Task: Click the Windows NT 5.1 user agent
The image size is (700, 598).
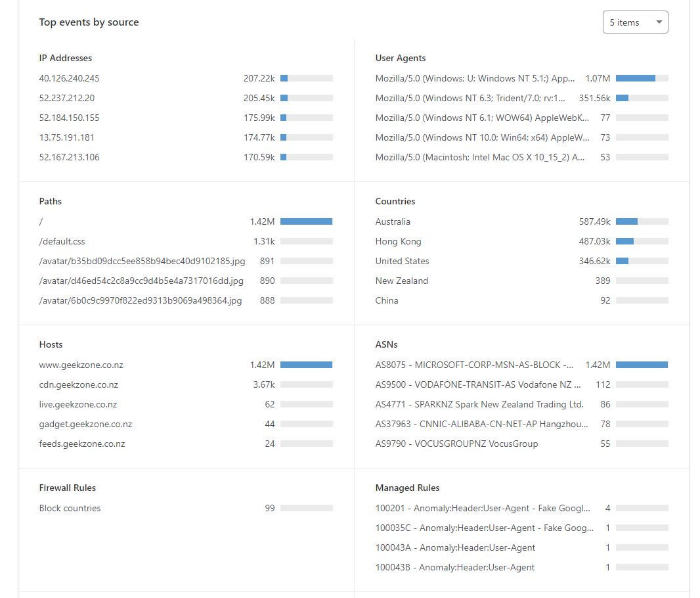Action: pyautogui.click(x=475, y=78)
